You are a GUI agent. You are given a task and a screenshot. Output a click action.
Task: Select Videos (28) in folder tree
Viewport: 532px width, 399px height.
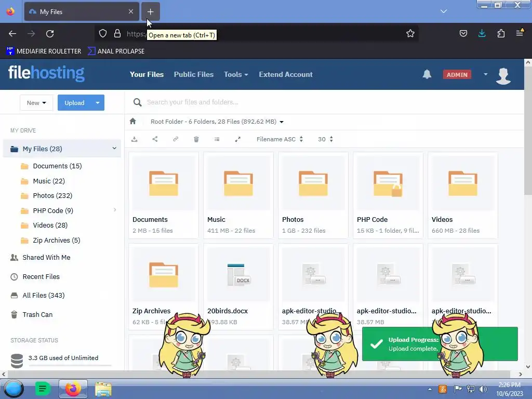pos(50,225)
